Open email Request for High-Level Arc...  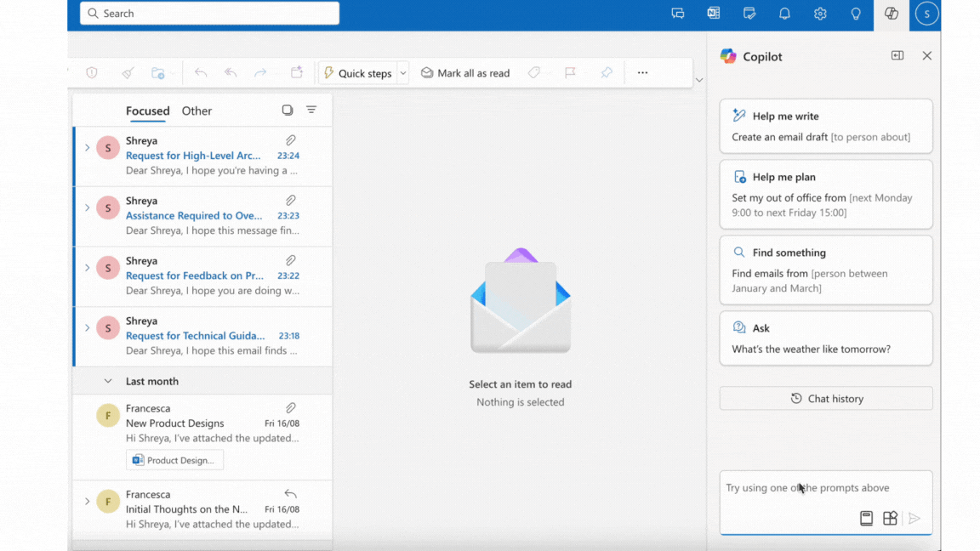(203, 156)
